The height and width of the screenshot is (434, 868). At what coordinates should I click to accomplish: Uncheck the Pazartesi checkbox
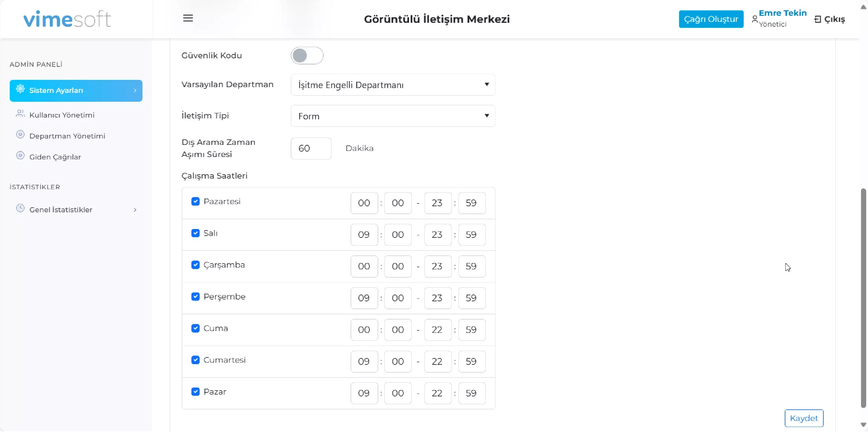coord(195,202)
